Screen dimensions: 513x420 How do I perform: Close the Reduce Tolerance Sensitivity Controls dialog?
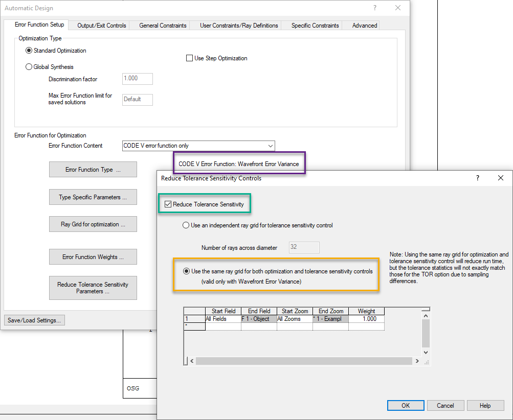coord(501,178)
